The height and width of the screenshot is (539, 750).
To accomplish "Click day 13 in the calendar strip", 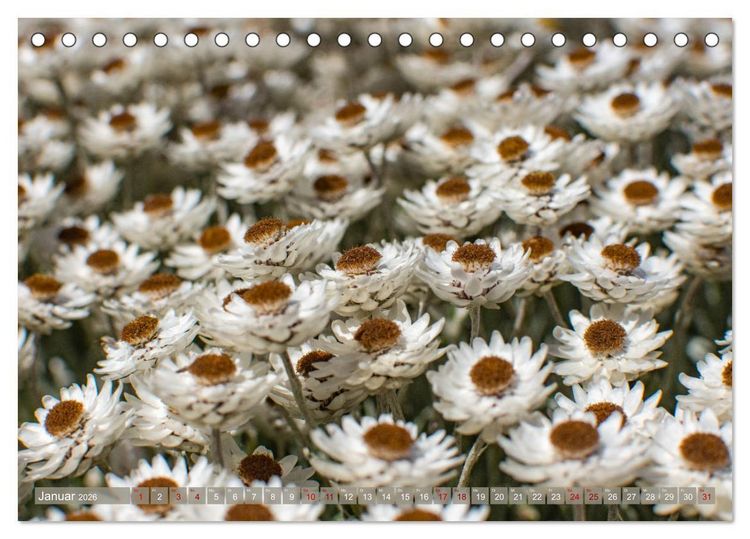I will pos(367,496).
